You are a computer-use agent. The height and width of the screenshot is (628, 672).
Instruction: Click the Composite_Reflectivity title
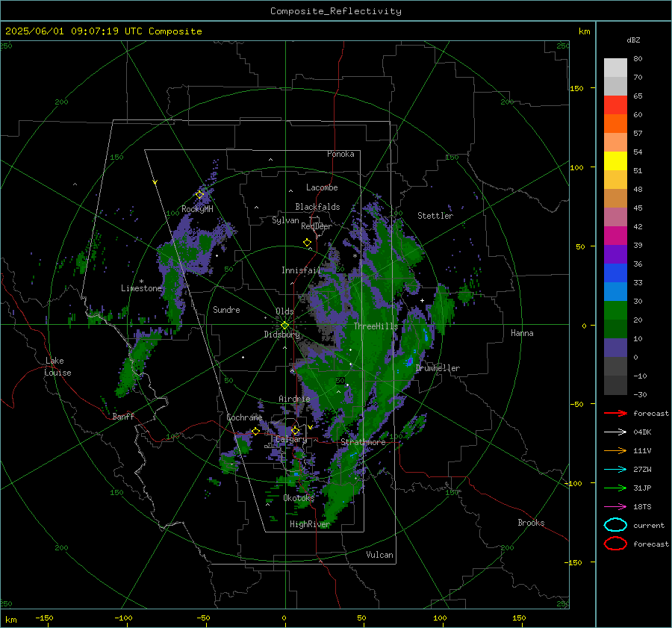point(336,11)
